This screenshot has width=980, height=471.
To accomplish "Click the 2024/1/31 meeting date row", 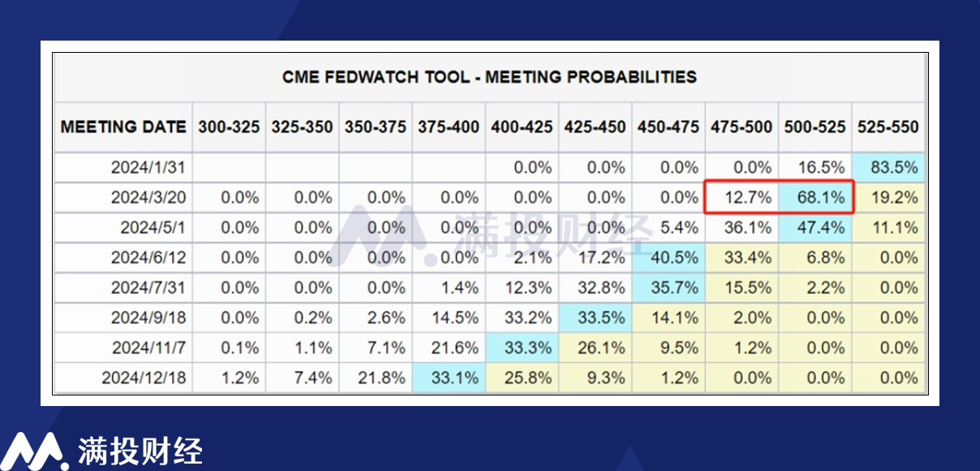I will coord(490,167).
